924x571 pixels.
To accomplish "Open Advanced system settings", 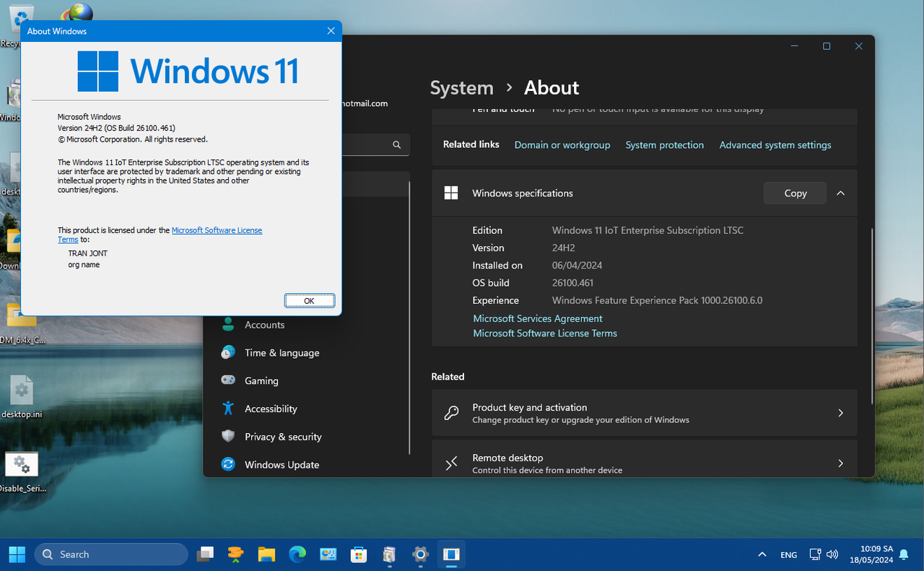I will [775, 145].
